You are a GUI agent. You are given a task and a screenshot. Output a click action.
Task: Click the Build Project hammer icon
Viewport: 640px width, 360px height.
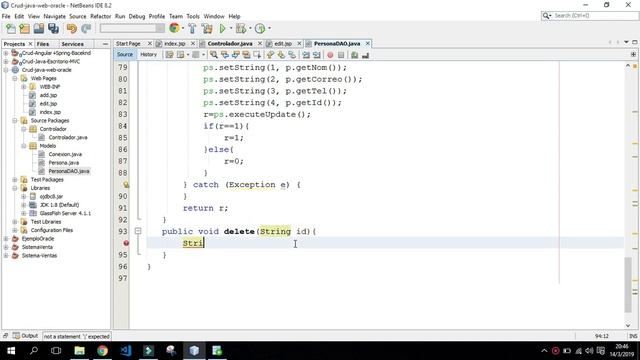coord(192,29)
